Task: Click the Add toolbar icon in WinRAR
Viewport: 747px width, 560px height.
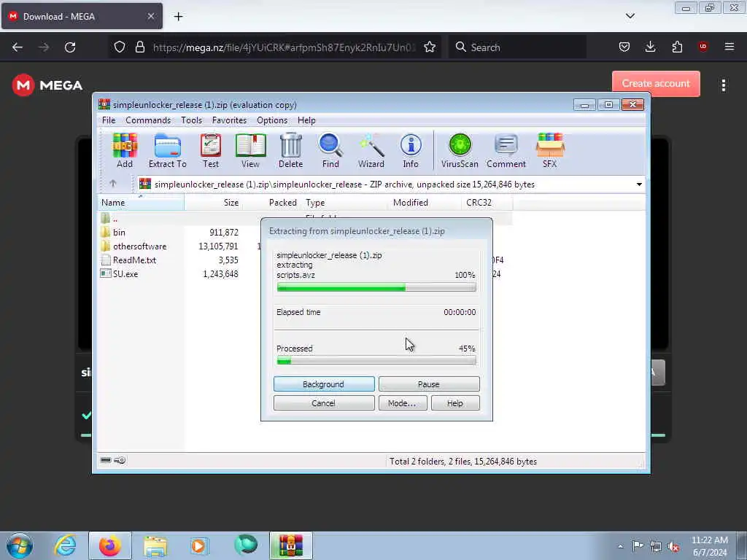Action: tap(125, 150)
